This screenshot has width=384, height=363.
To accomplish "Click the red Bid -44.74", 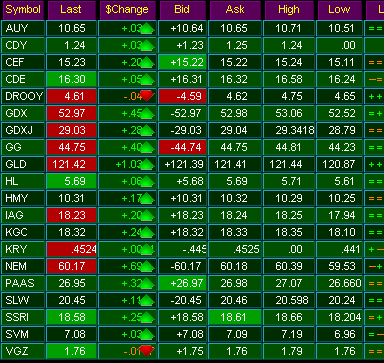I will coord(183,147).
